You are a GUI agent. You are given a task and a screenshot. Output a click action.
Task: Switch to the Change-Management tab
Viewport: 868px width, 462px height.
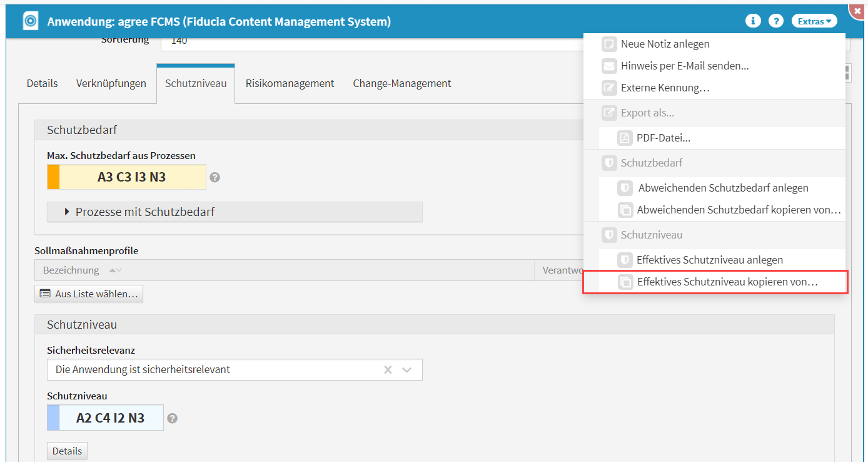401,83
